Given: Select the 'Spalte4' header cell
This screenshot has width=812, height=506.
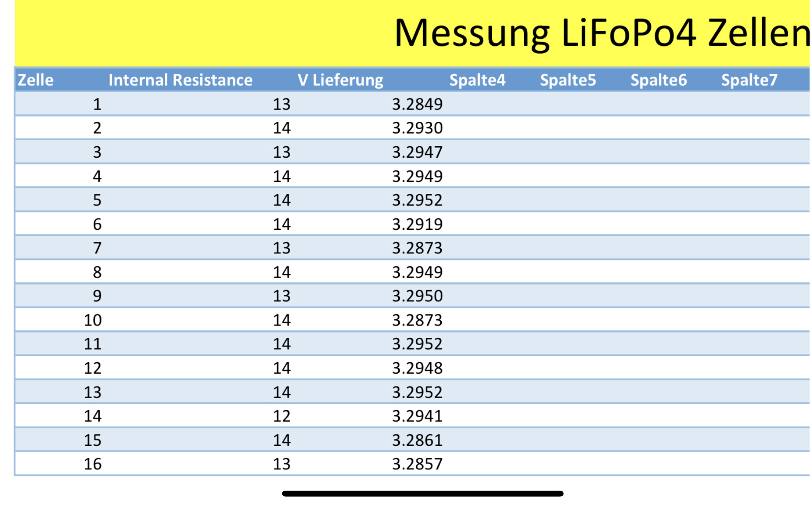Looking at the screenshot, I should [x=477, y=80].
